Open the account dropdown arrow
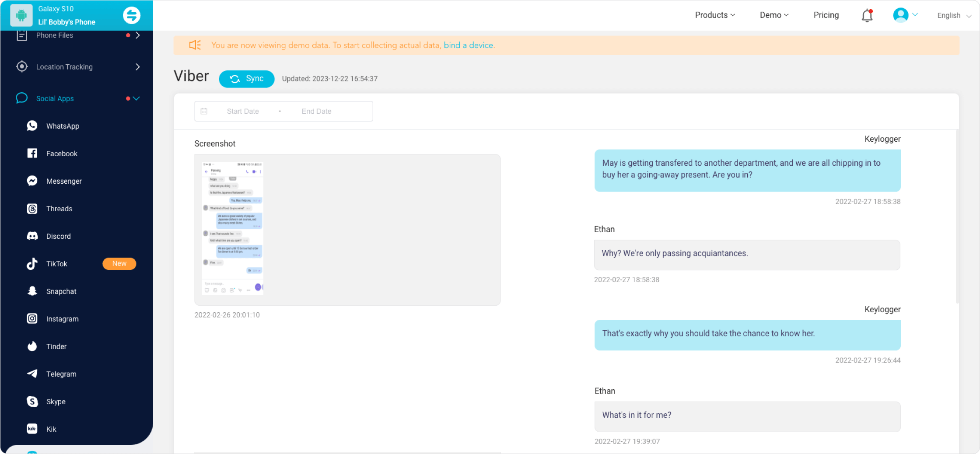The height and width of the screenshot is (454, 980). (x=915, y=15)
